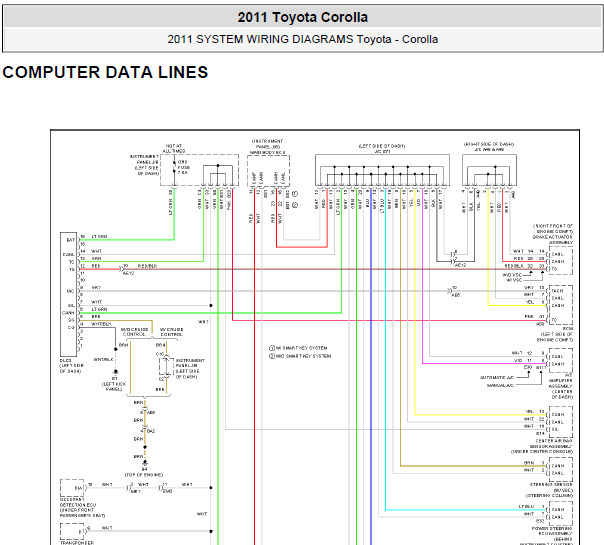This screenshot has width=604, height=545.
Task: Click the 'AE6' connector label on the GRY wire
Action: point(455,295)
